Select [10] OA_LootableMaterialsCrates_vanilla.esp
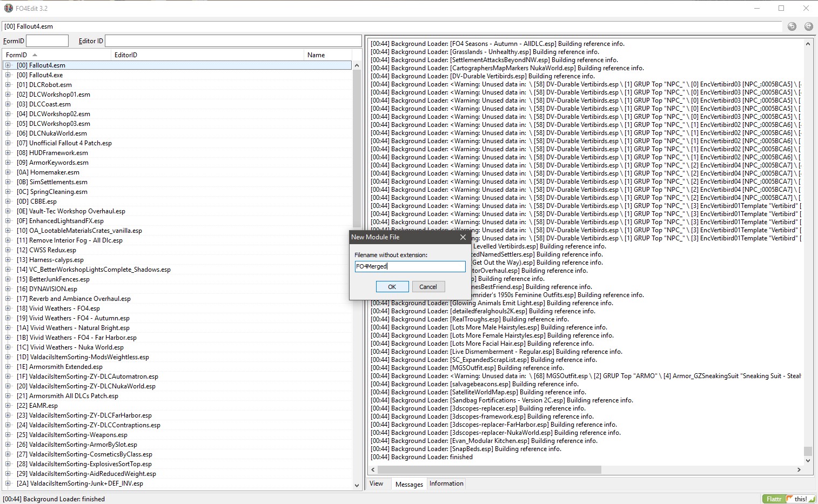 tap(79, 231)
